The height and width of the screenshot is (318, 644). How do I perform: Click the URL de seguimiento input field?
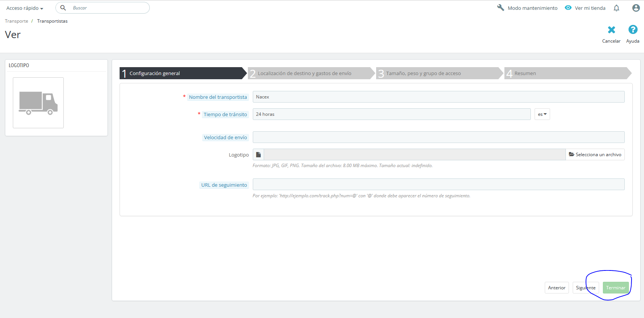point(438,184)
